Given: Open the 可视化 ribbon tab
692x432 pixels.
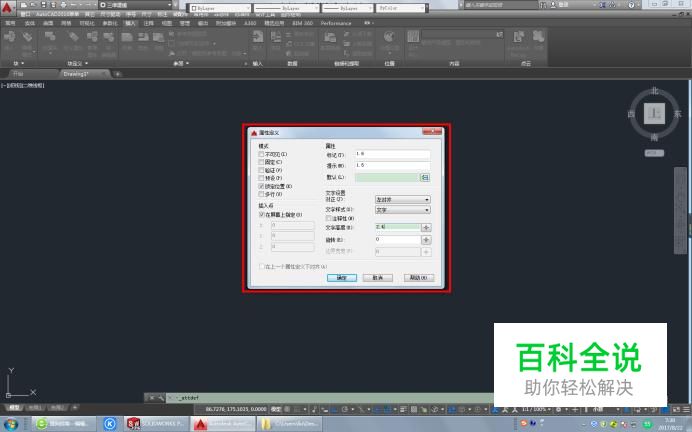Looking at the screenshot, I should click(x=87, y=23).
